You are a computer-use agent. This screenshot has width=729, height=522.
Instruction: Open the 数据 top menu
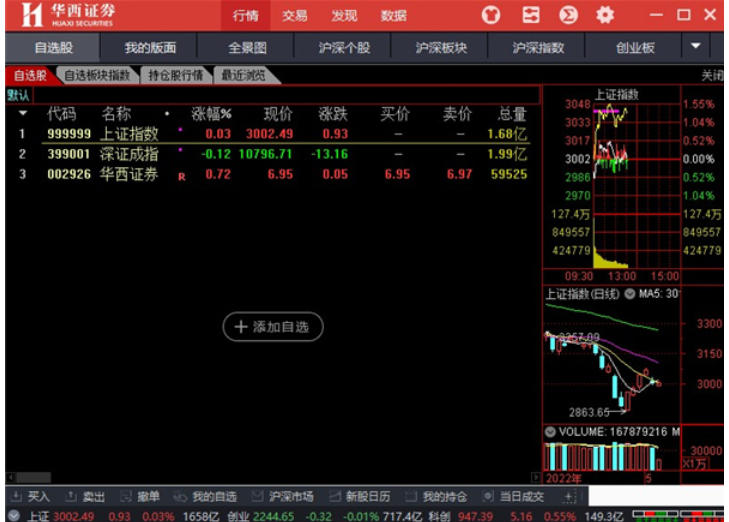click(393, 16)
